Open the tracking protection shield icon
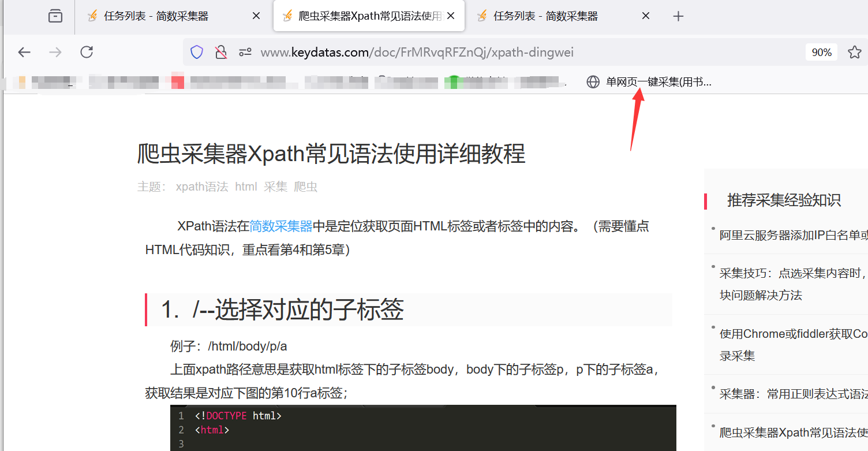The height and width of the screenshot is (451, 868). point(197,53)
